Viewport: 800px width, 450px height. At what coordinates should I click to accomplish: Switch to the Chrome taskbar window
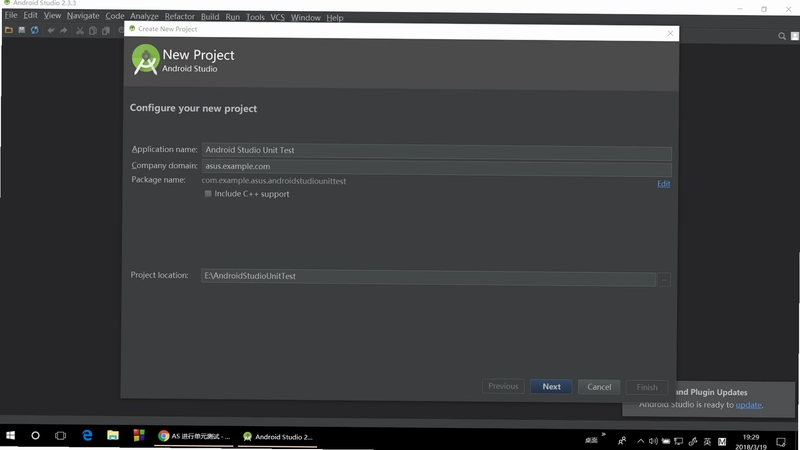click(194, 436)
